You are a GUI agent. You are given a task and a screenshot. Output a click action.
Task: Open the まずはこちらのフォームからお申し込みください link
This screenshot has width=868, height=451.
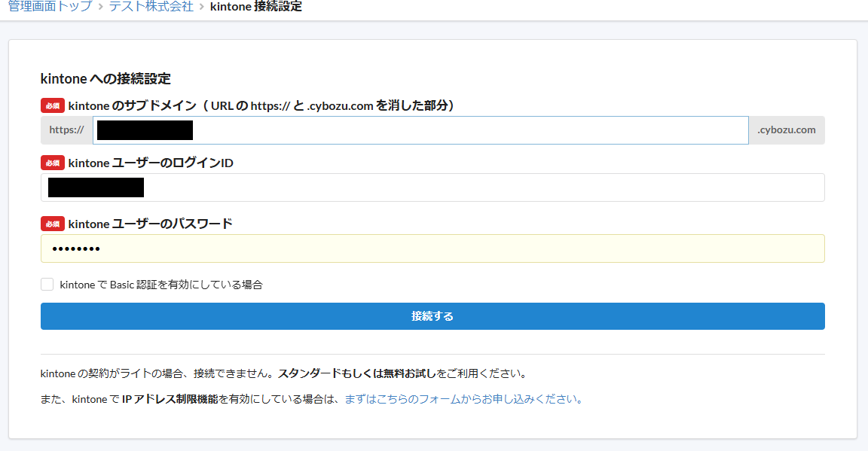(x=463, y=399)
